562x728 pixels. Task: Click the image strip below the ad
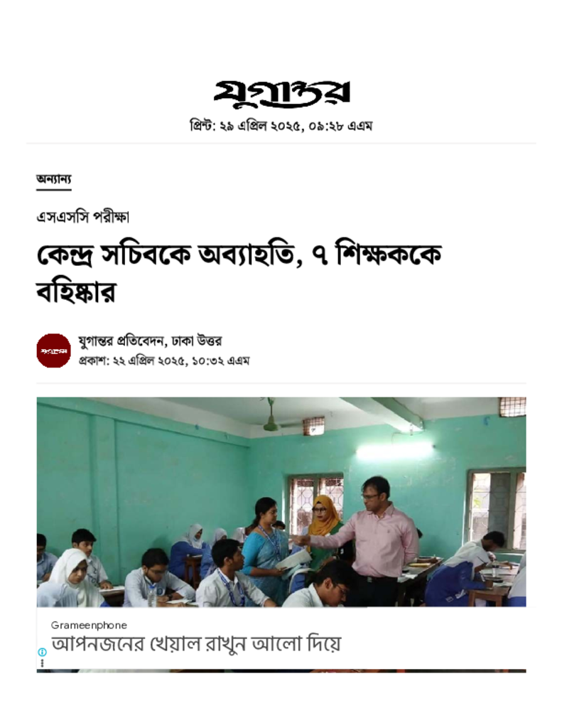click(281, 671)
